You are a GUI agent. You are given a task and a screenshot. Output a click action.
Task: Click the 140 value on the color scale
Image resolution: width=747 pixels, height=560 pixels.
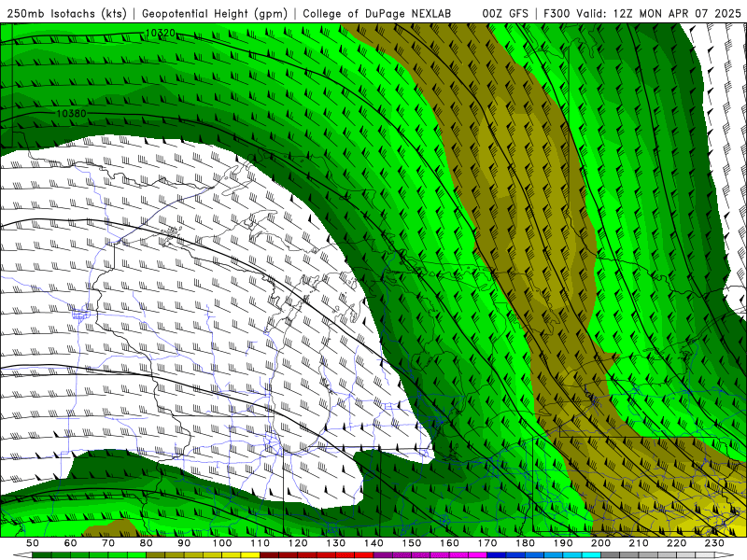pyautogui.click(x=373, y=543)
